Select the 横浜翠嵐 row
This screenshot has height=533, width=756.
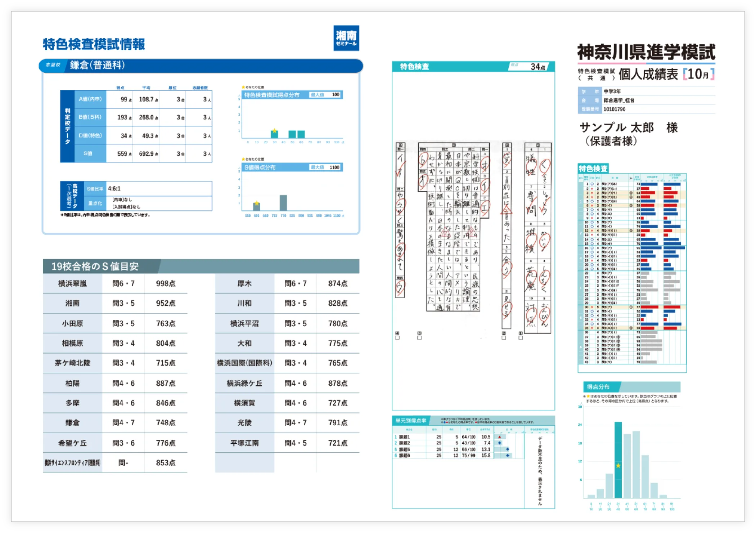[x=115, y=283]
